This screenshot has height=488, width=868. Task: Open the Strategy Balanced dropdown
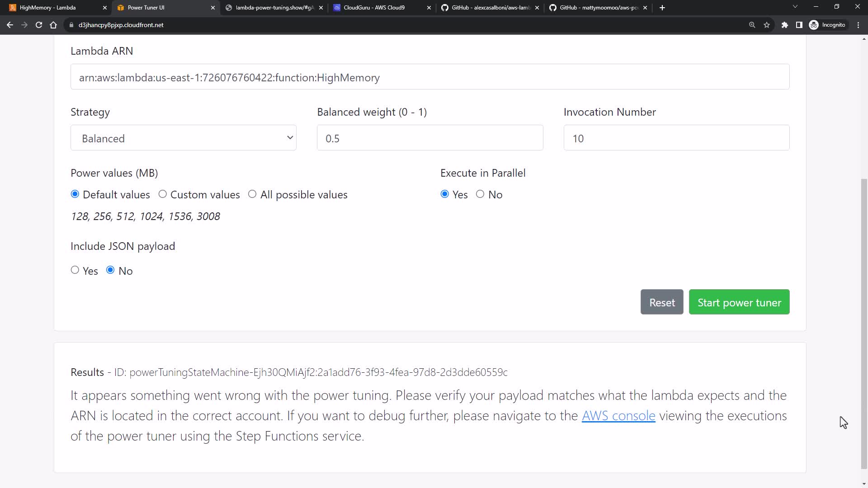pos(184,138)
